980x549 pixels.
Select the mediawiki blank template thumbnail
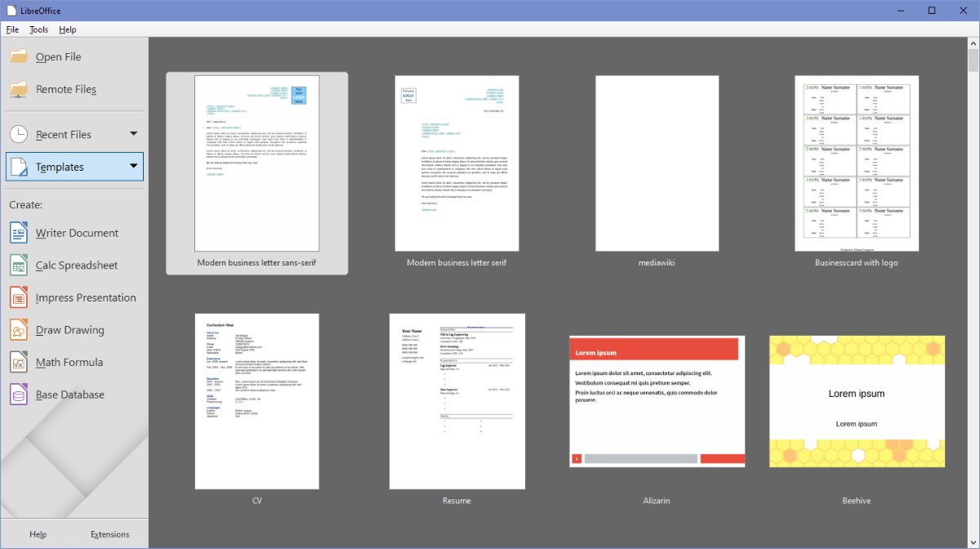pyautogui.click(x=657, y=163)
